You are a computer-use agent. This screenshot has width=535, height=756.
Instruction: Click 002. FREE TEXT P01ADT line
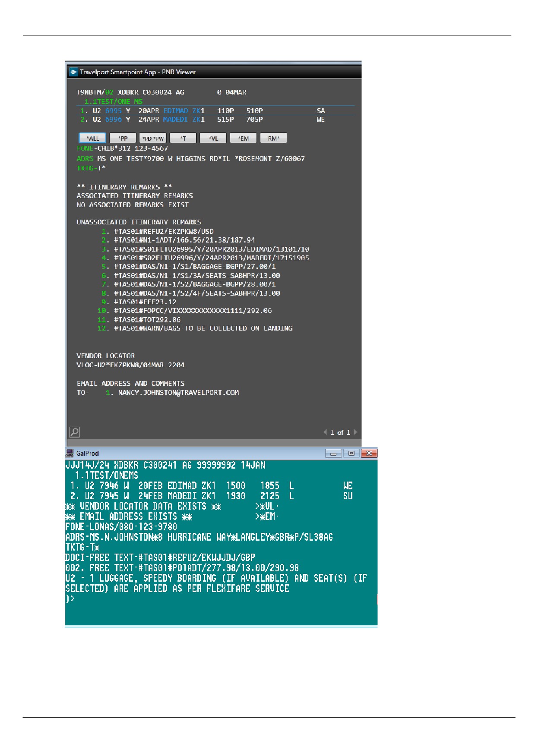[182, 568]
